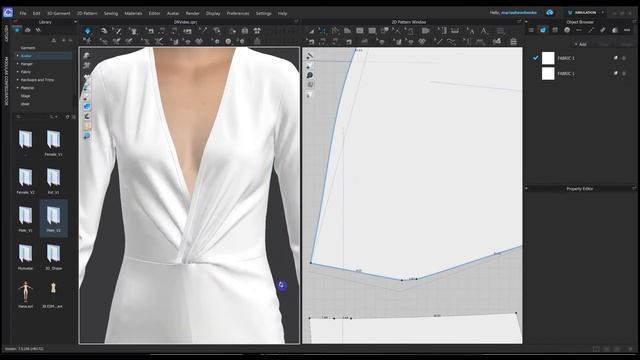Open the Avatar menu
This screenshot has height=360, width=640.
click(173, 13)
